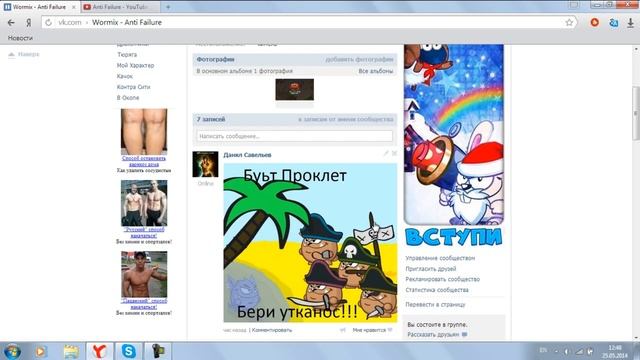Click the page vertical scrollbar thumb
Viewport: 640px width, 360px height.
[x=636, y=113]
